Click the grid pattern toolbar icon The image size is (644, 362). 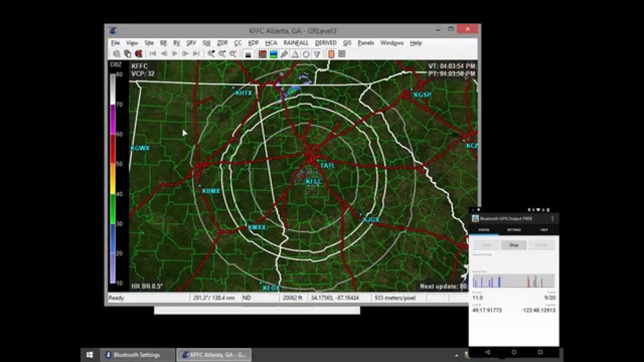[342, 54]
